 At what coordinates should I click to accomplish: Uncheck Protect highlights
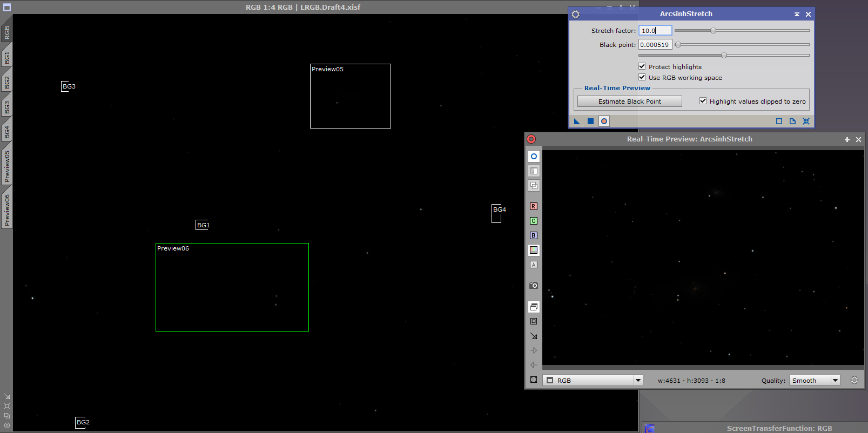(x=642, y=66)
